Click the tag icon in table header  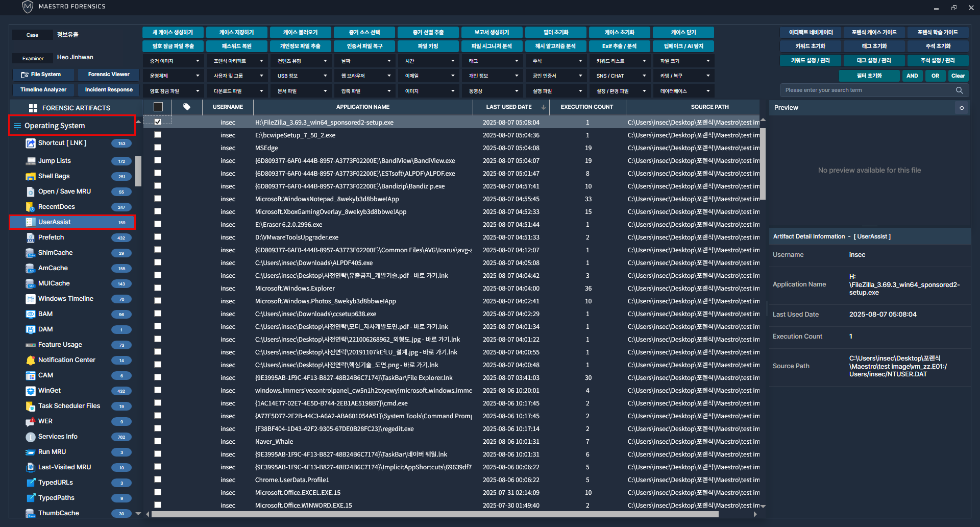187,107
